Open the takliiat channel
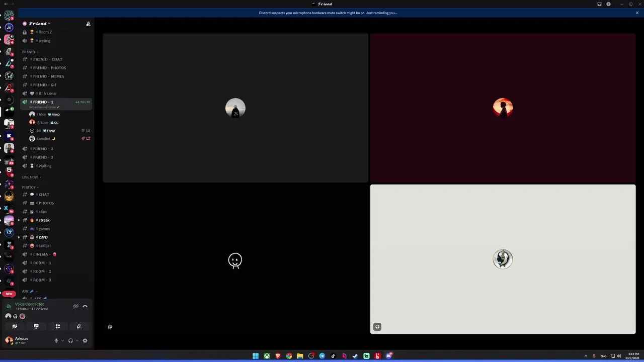This screenshot has height=362, width=644. (x=56, y=246)
